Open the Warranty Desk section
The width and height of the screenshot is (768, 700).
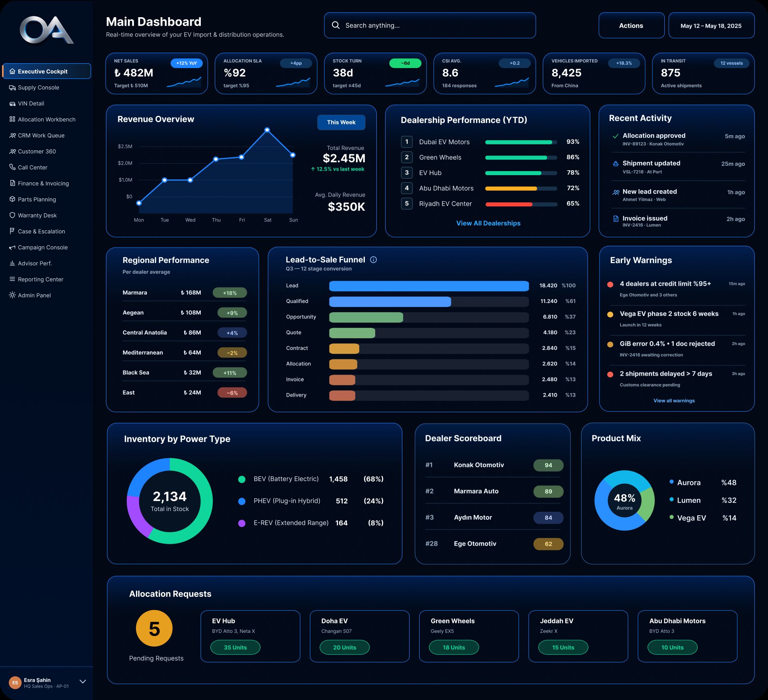46,215
